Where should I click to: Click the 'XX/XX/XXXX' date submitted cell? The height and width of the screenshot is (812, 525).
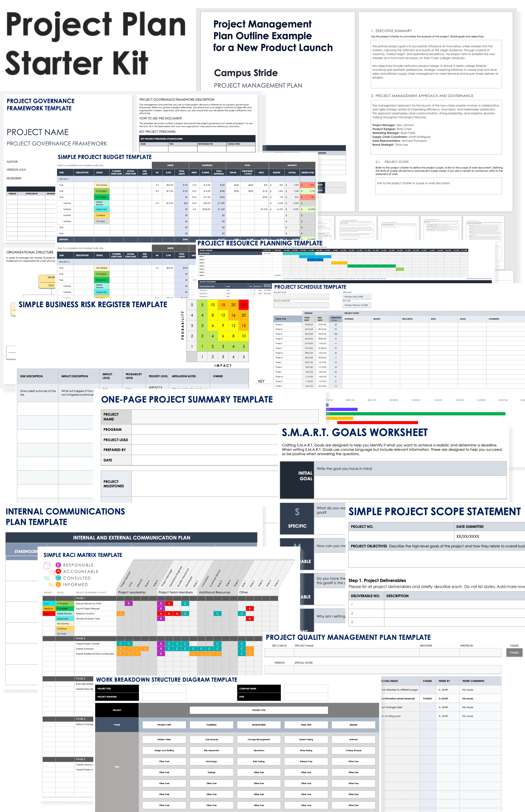coord(490,536)
